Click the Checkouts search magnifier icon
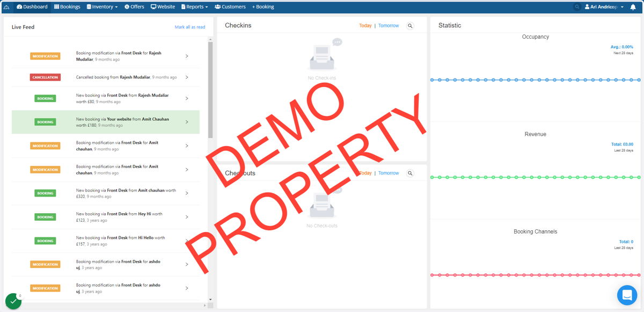644x312 pixels. click(410, 173)
